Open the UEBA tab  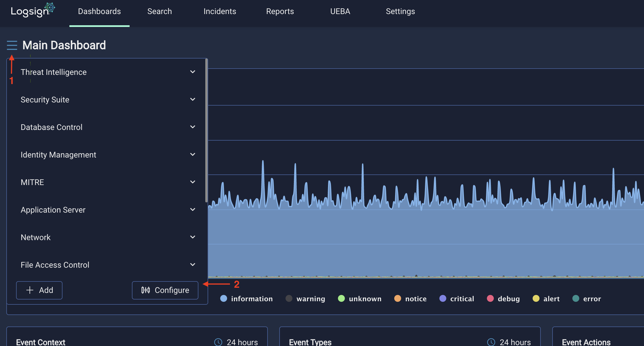pyautogui.click(x=340, y=11)
